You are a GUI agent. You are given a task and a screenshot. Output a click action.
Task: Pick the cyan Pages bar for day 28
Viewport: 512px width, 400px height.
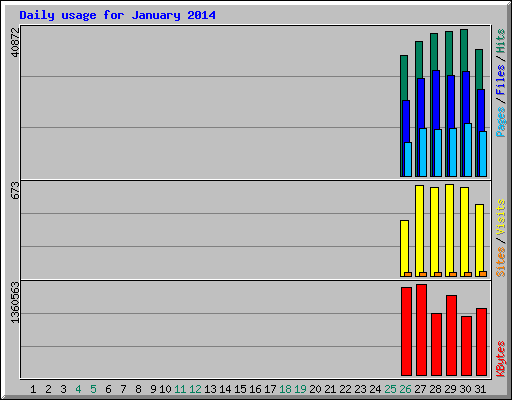pyautogui.click(x=438, y=153)
